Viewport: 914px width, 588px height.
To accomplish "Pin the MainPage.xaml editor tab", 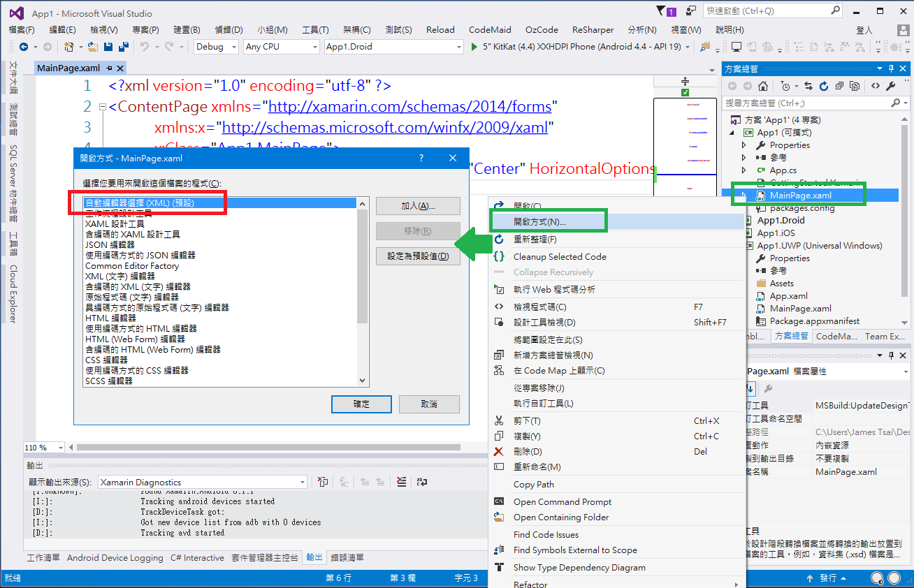I will pyautogui.click(x=110, y=68).
